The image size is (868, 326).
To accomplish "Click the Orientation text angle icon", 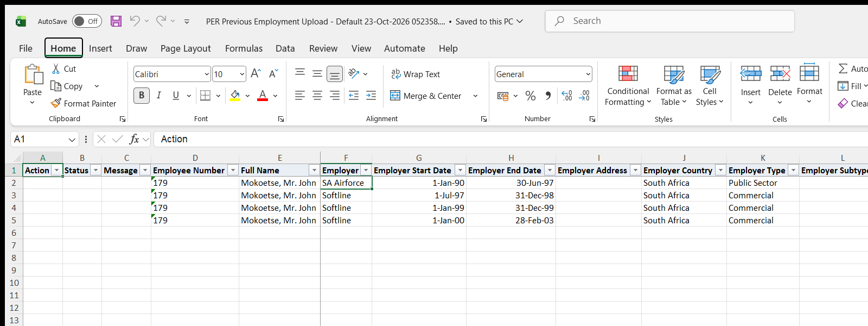I will point(354,73).
